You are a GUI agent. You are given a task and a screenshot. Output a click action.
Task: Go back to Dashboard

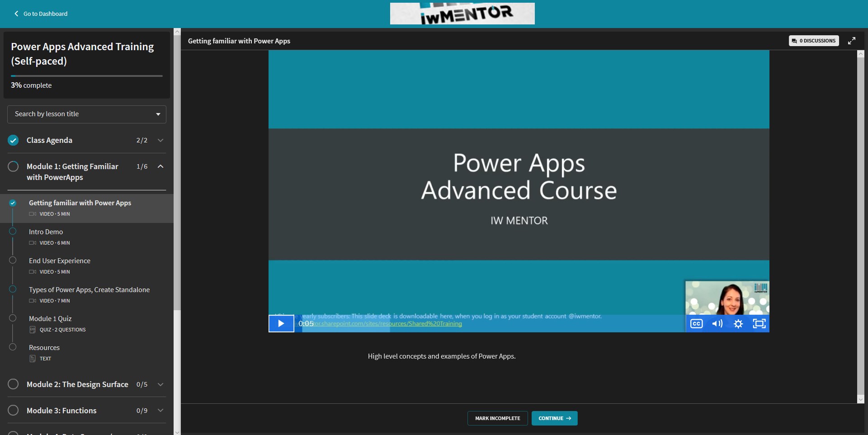[x=41, y=14]
